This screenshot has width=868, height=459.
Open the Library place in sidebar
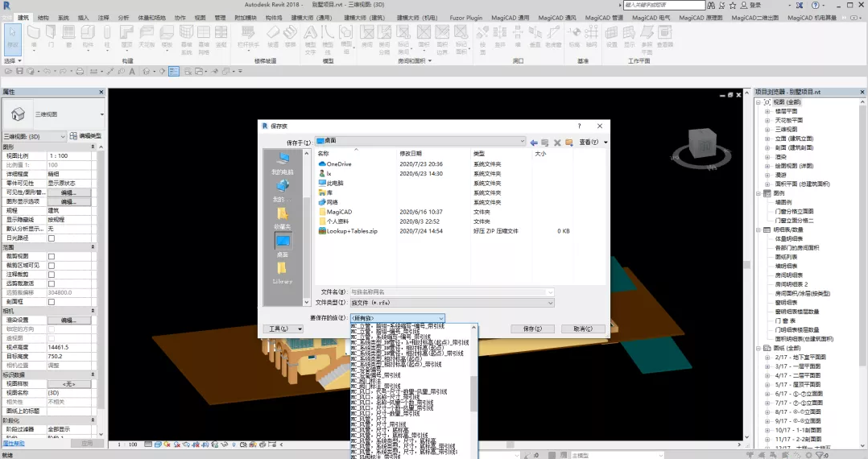pos(283,271)
